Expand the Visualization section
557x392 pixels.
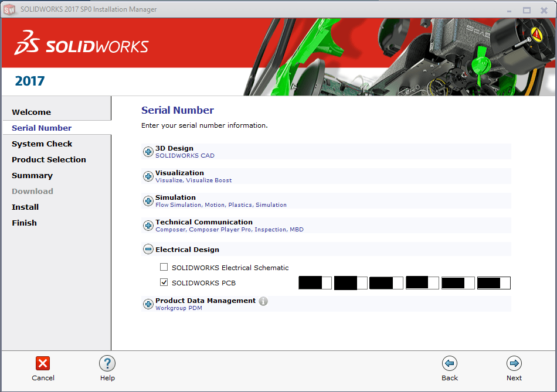(148, 176)
